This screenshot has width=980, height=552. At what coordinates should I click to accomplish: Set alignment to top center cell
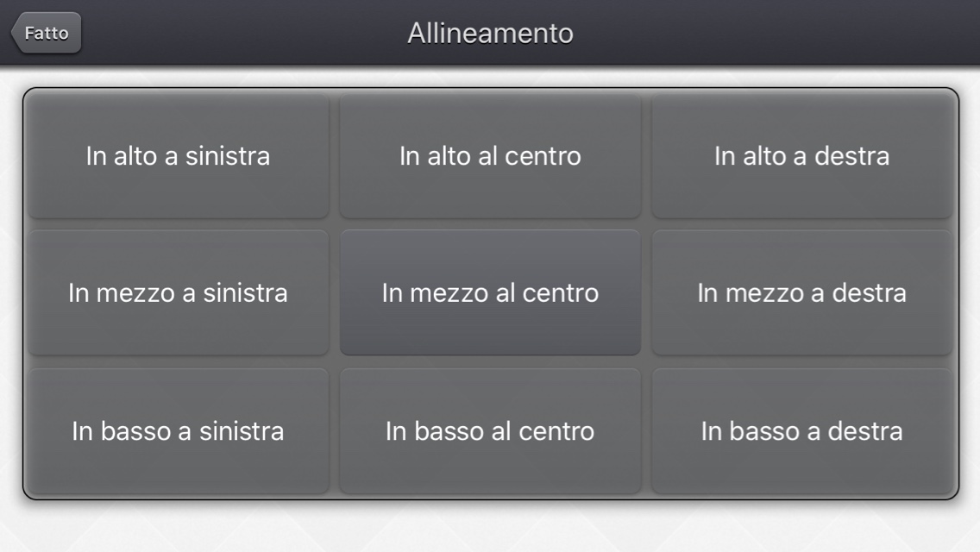coord(490,155)
